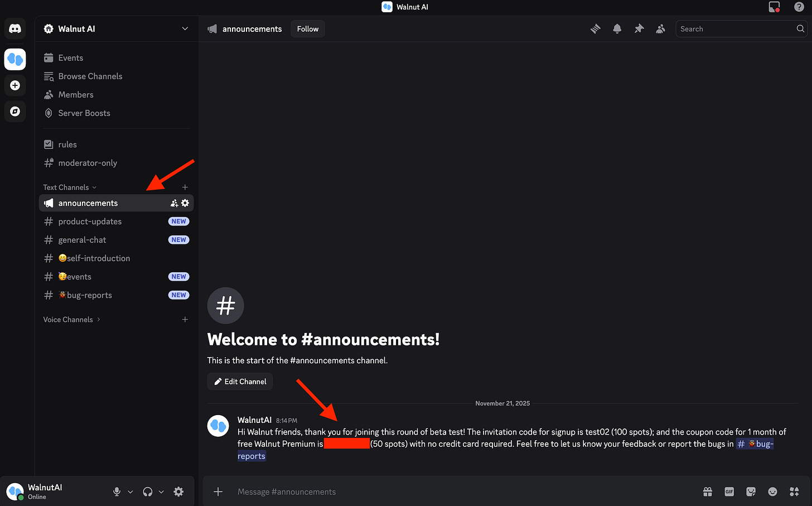Select the rules channel
This screenshot has height=506, width=812.
click(116, 144)
